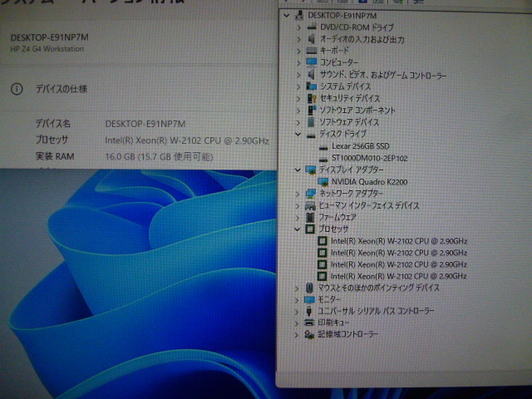Click the Lexar 256GB SSD drive icon

point(323,147)
